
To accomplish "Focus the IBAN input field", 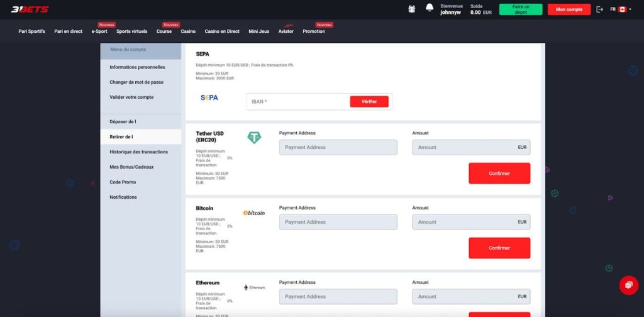I will (298, 101).
